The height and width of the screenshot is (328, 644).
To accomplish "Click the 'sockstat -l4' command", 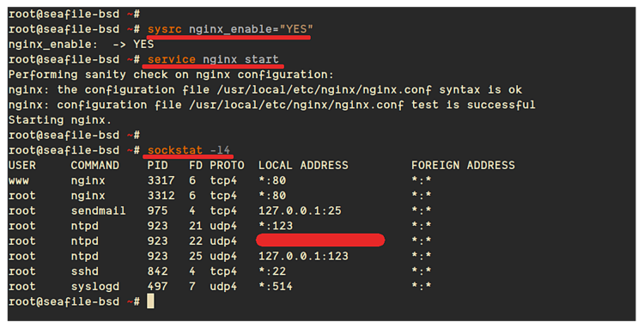I will tap(189, 150).
